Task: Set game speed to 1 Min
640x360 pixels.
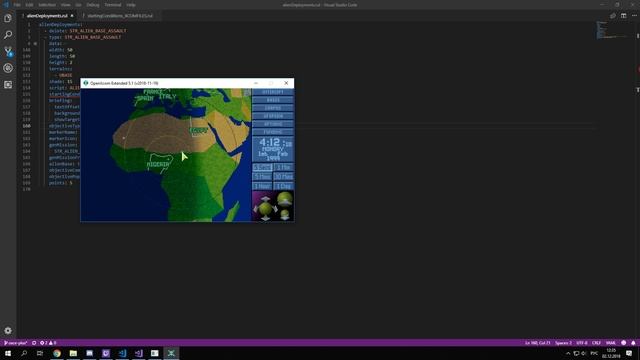Action: (283, 167)
